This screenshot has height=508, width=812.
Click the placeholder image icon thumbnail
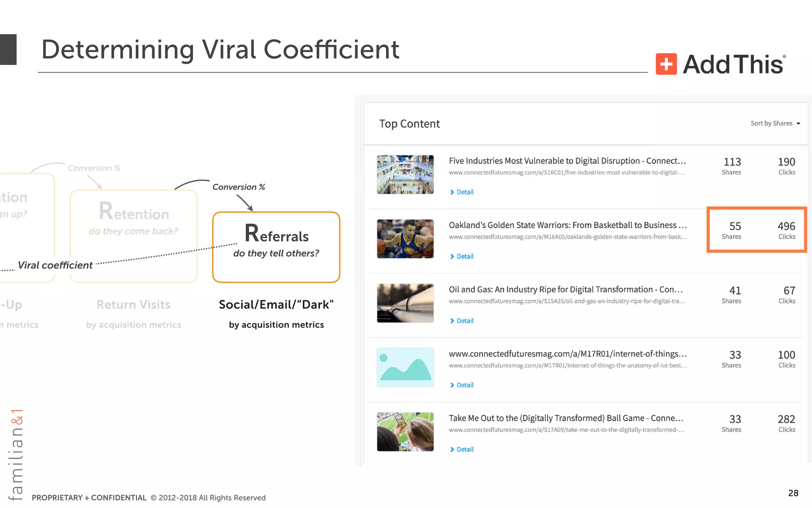coord(405,368)
